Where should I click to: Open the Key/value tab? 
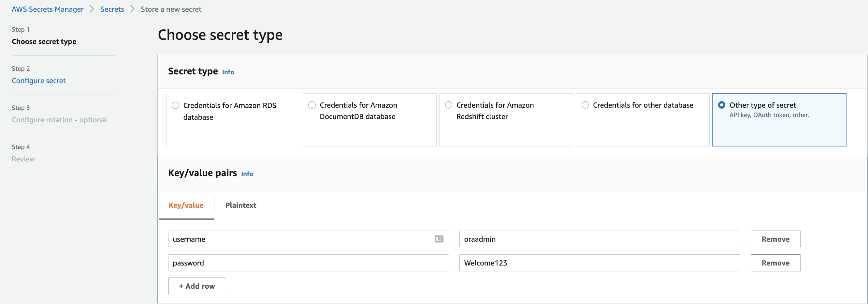tap(186, 205)
